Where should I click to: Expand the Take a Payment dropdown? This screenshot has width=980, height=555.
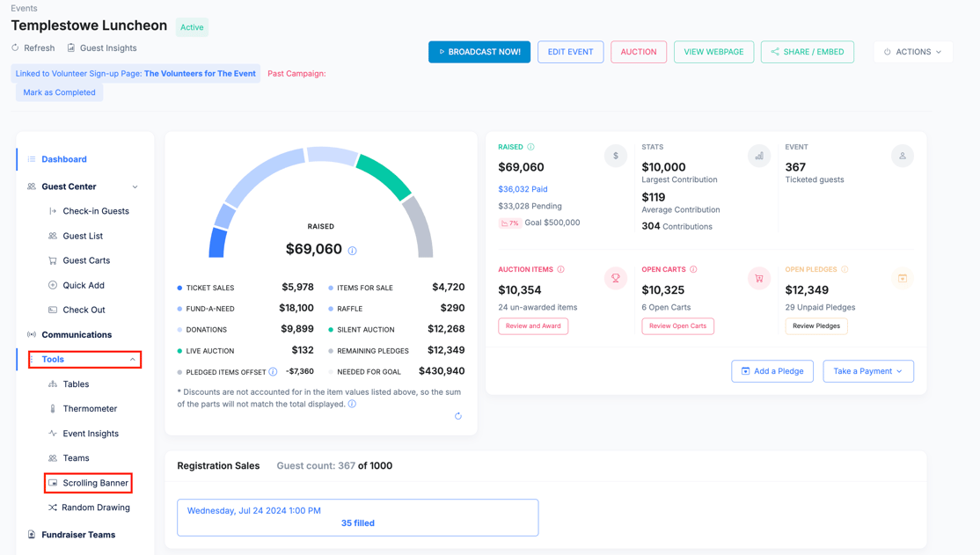(867, 371)
